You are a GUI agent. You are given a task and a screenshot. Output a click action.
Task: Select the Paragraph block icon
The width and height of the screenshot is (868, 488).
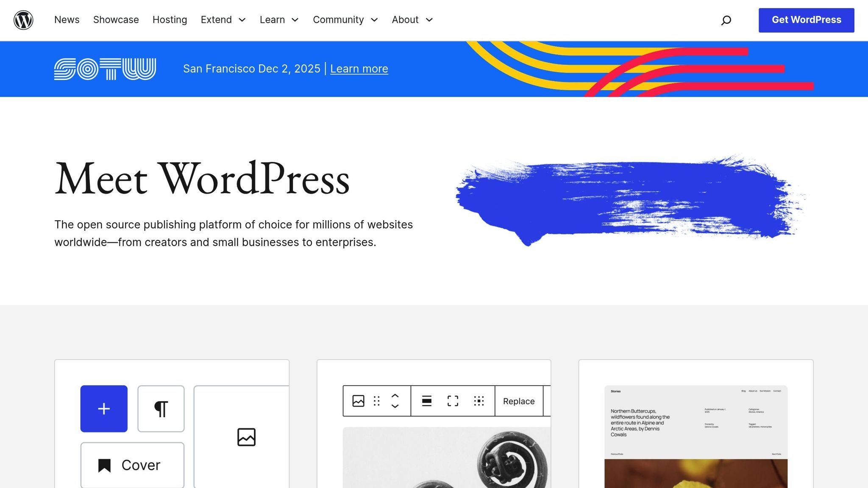161,408
